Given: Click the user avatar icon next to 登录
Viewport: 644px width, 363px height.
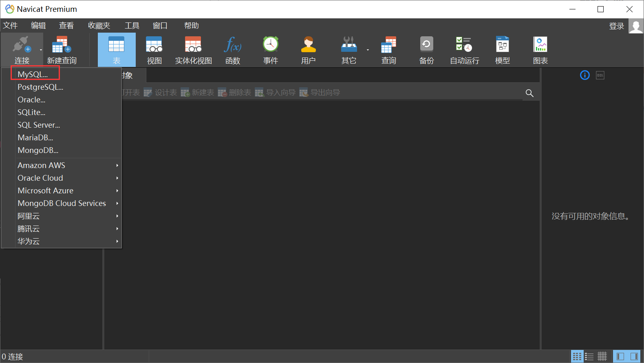Looking at the screenshot, I should (635, 26).
